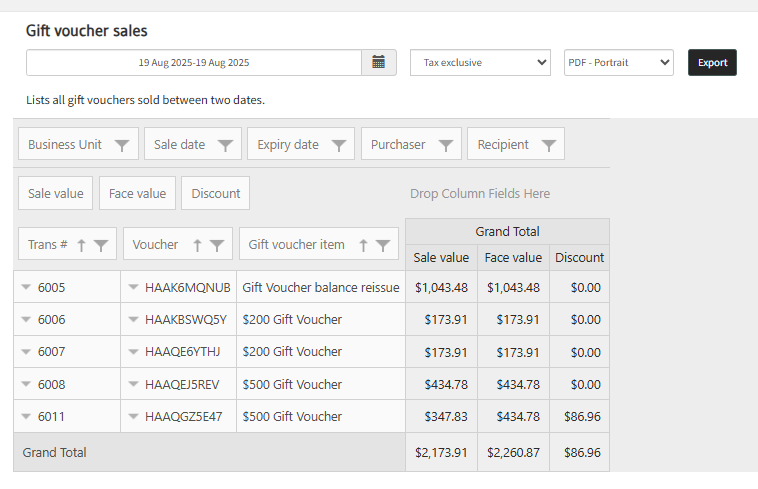This screenshot has width=758, height=489.
Task: Expand voucher HAAKBSWQ5Y row
Action: [133, 320]
